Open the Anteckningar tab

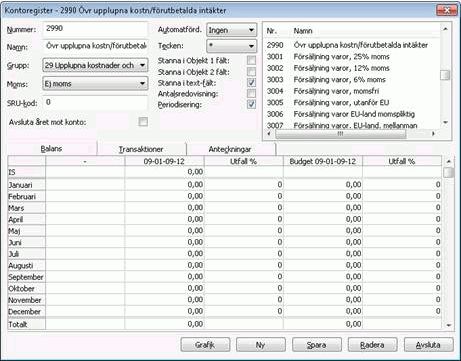click(230, 149)
